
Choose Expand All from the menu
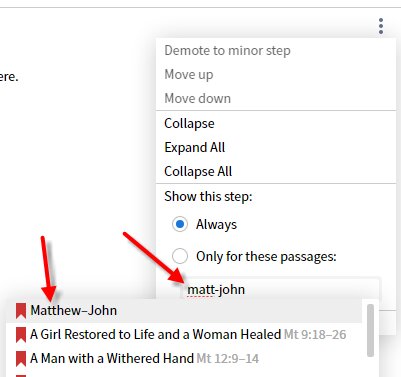point(276,147)
